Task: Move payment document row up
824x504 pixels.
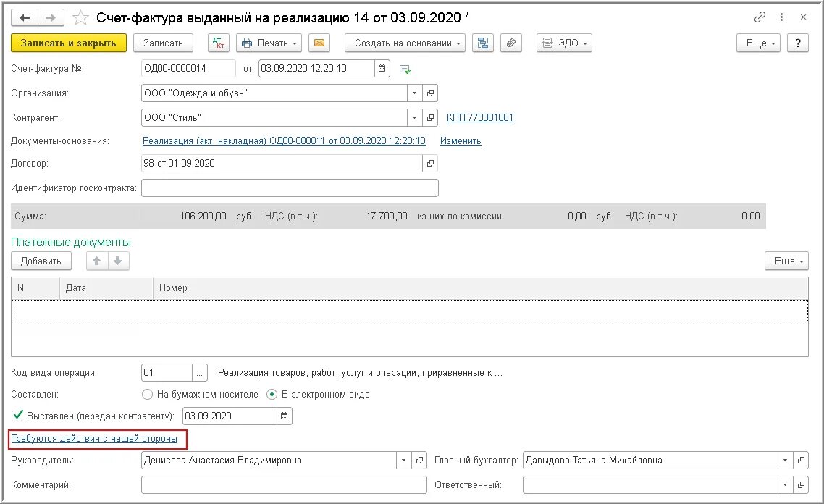Action: [97, 261]
